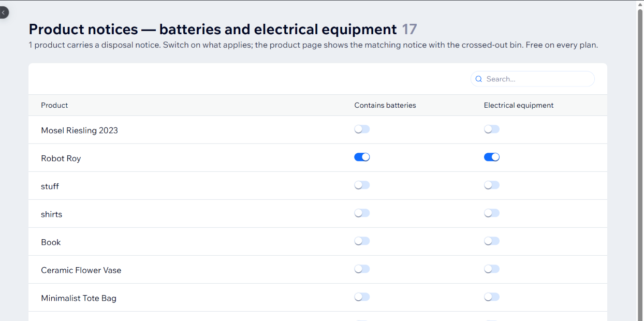Toggle Electrical equipment for Minimalist Tote Bag
644x321 pixels.
[x=492, y=297]
